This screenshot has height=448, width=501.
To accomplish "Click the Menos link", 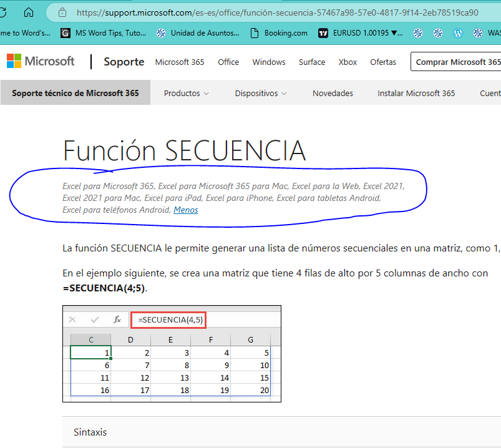I will click(186, 210).
